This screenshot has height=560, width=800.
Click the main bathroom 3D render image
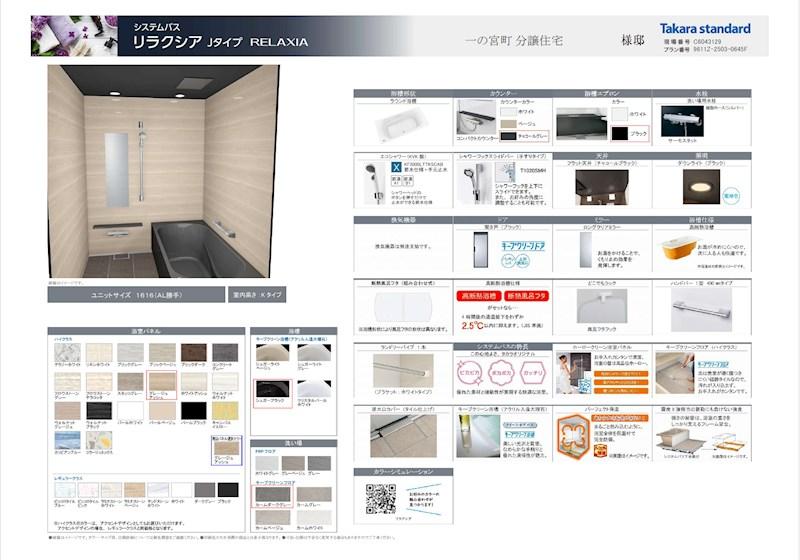[x=163, y=171]
